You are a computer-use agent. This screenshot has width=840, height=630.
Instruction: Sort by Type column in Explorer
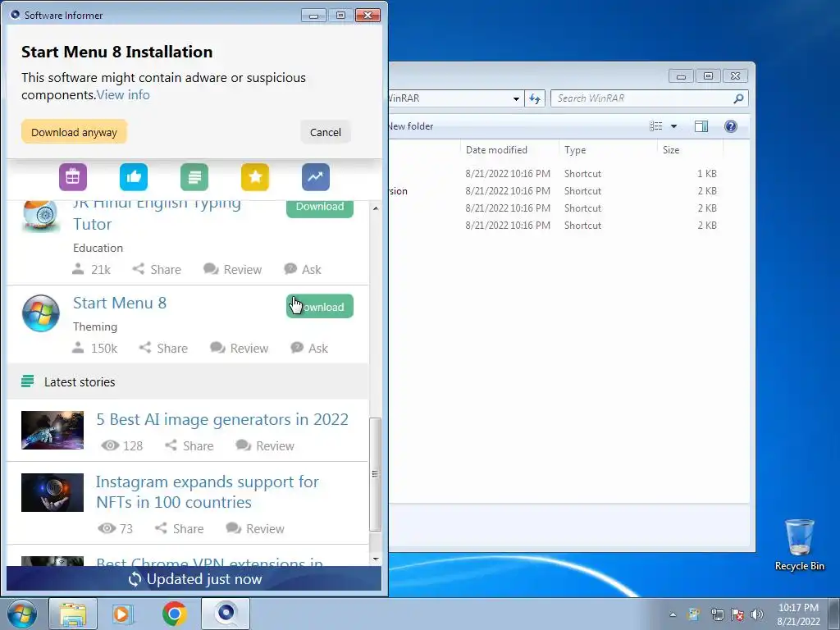click(608, 150)
